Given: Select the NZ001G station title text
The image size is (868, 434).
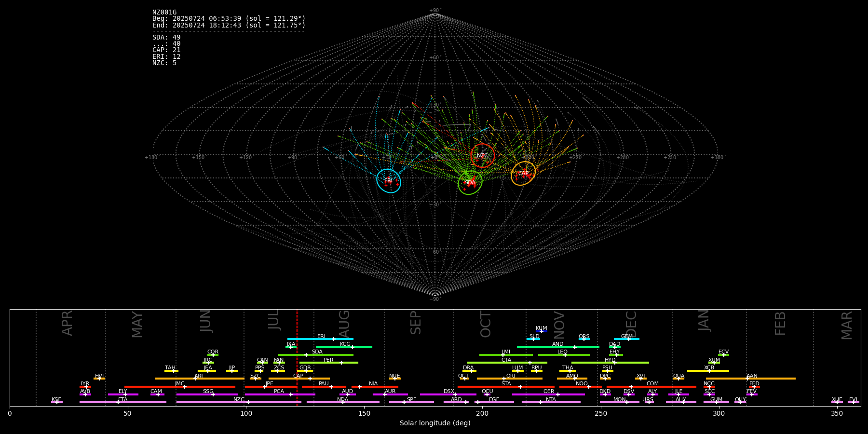Looking at the screenshot, I should pos(164,13).
